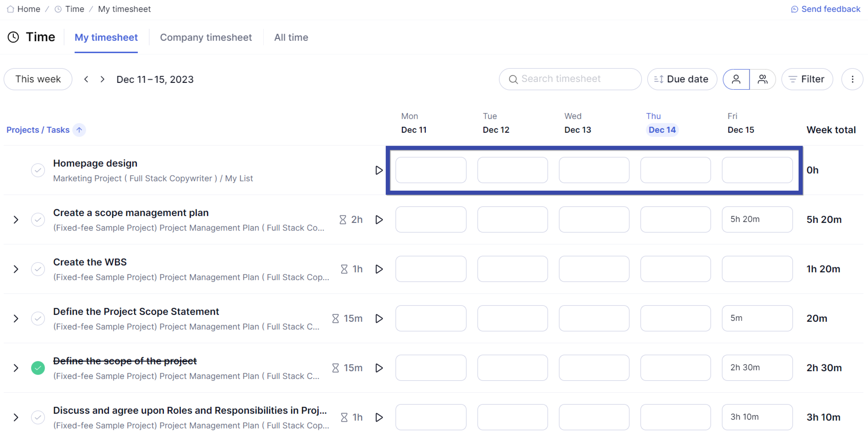
Task: Mark Discuss and agree upon Roles task complete
Action: 38,417
